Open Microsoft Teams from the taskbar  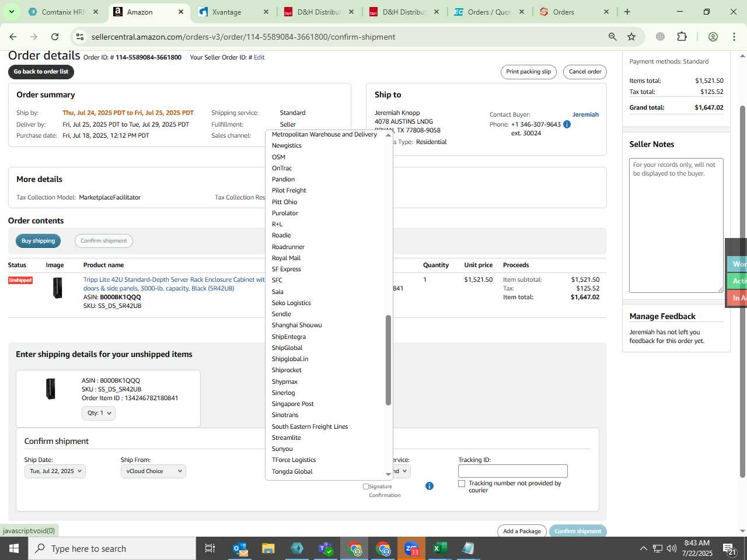326,548
